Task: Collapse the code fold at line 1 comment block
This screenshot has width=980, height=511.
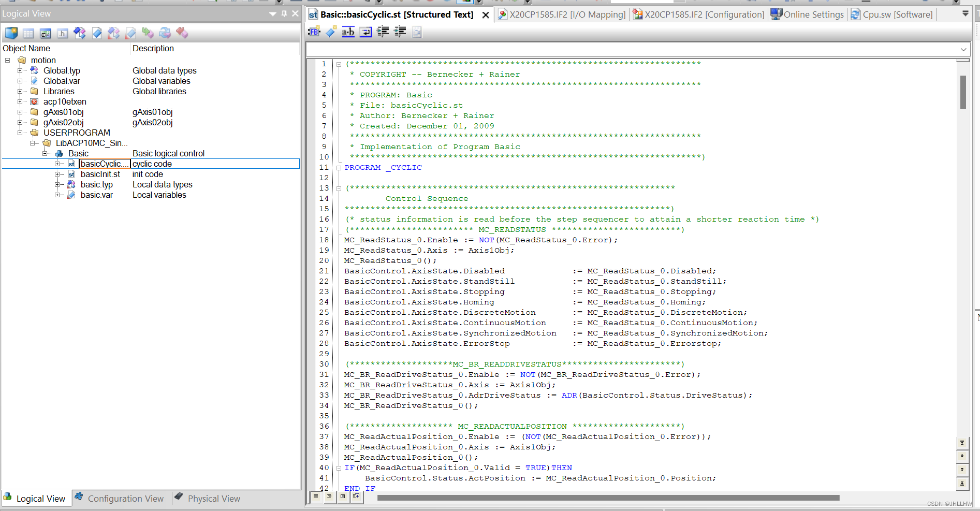Action: point(339,64)
